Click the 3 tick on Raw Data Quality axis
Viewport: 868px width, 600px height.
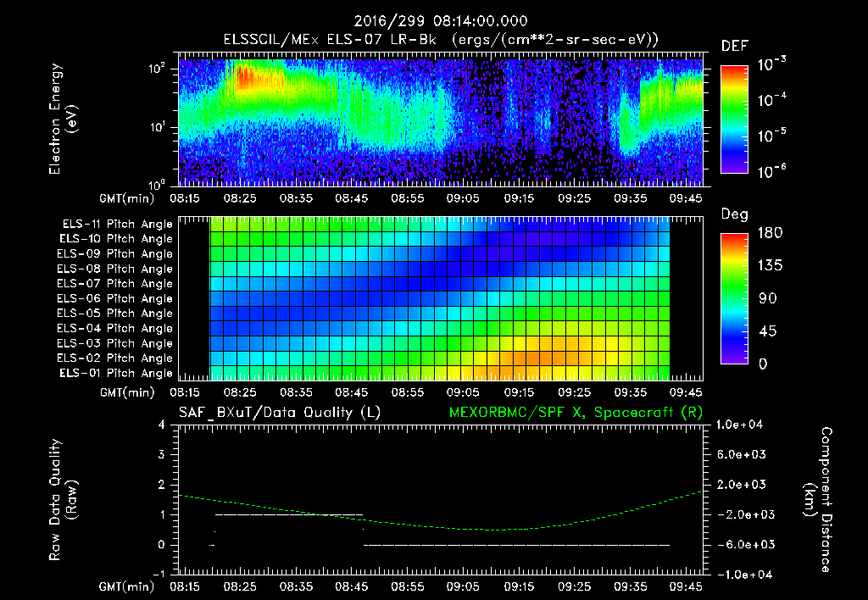pos(162,454)
